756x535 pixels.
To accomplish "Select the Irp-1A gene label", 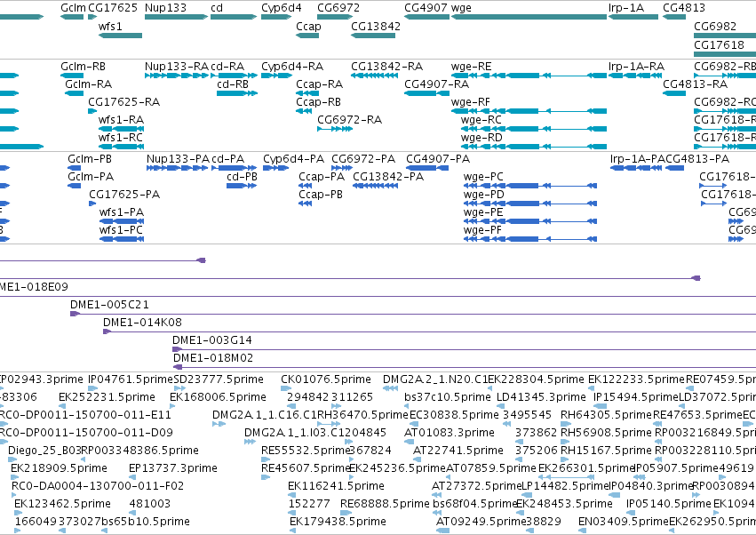I will [625, 8].
